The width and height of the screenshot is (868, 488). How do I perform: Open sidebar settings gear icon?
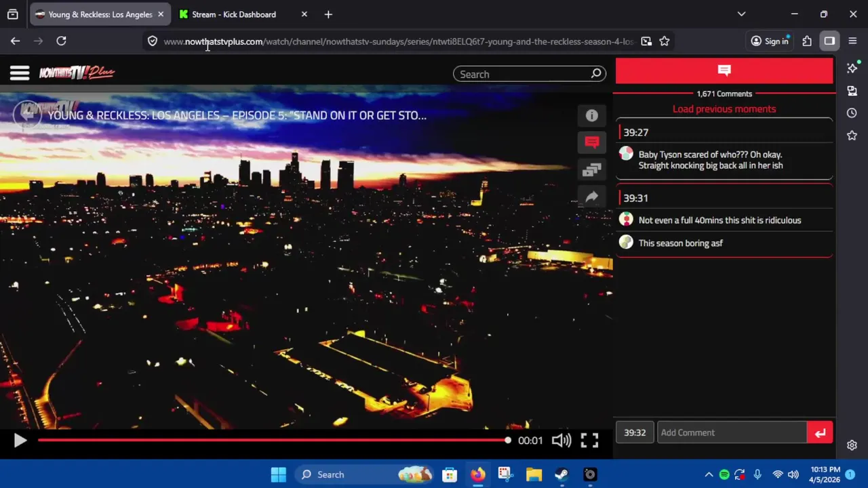852,445
